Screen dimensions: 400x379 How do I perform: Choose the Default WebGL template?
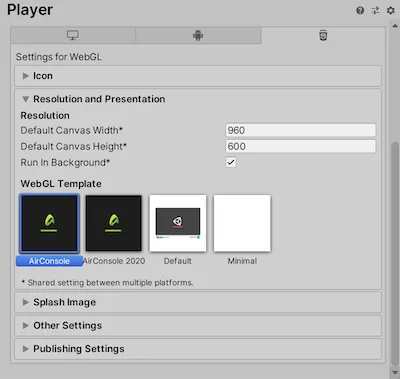178,223
